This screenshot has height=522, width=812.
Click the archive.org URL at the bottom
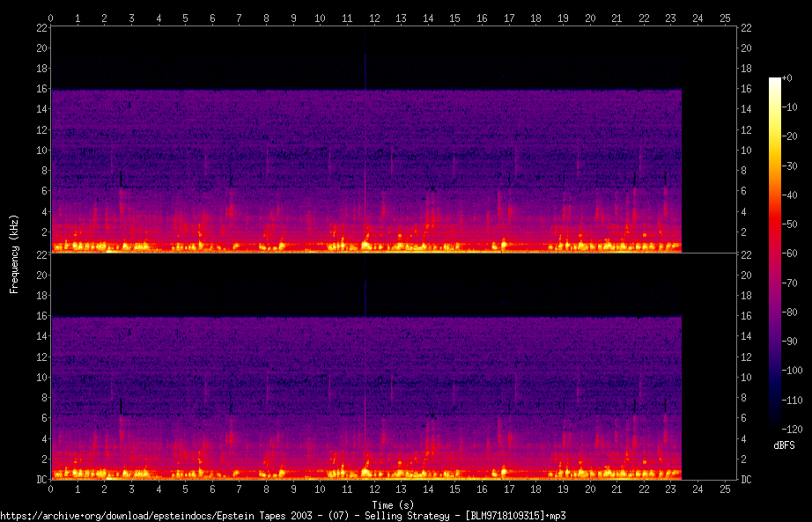pyautogui.click(x=282, y=515)
